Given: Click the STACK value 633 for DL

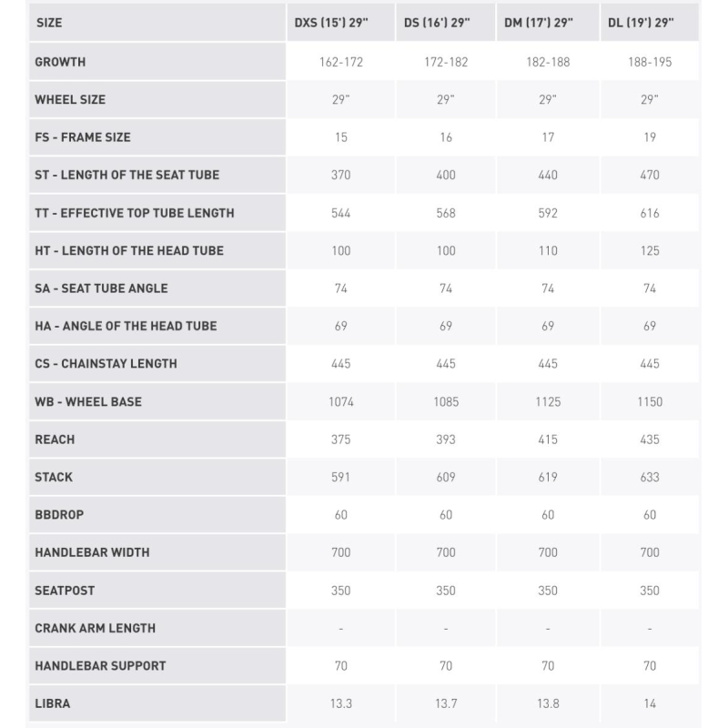Looking at the screenshot, I should point(650,477).
